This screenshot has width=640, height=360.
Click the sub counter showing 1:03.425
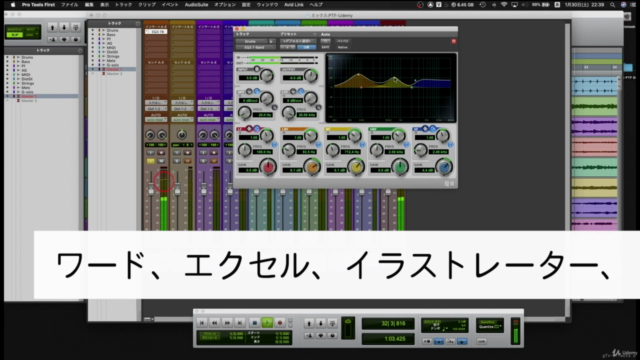pyautogui.click(x=388, y=339)
